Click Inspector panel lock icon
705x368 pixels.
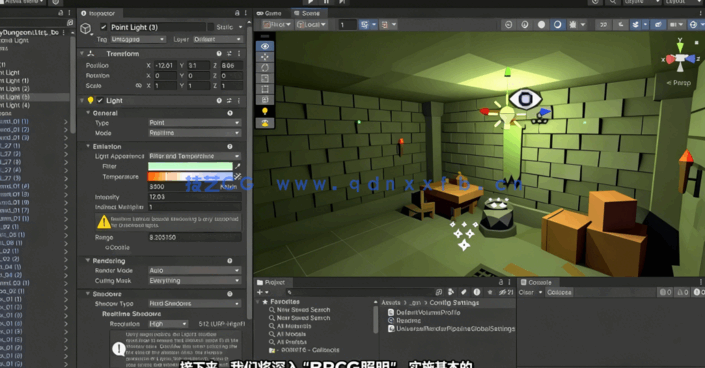coord(237,13)
